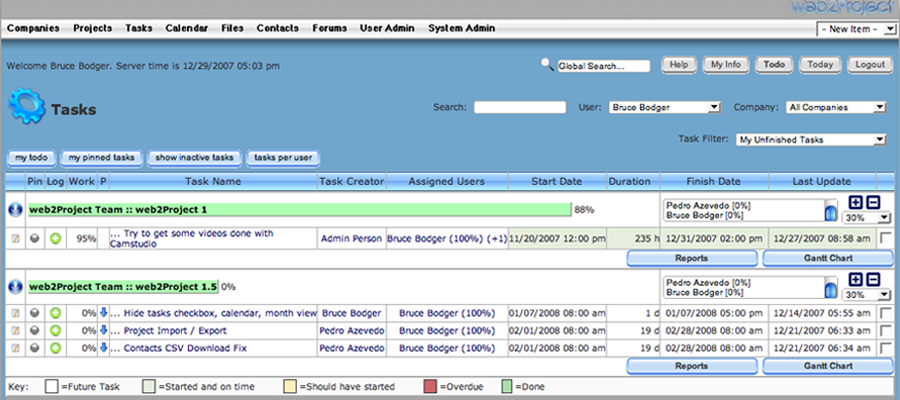900x400 pixels.
Task: Add log to Hide tasks checkbox task
Action: pos(55,313)
